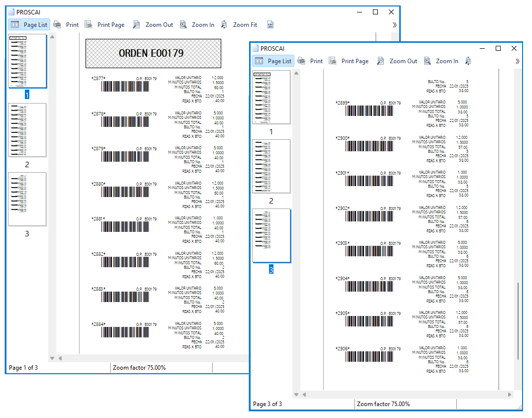This screenshot has width=532, height=418.
Task: Click barcode *2899* in front window
Action: (369, 110)
